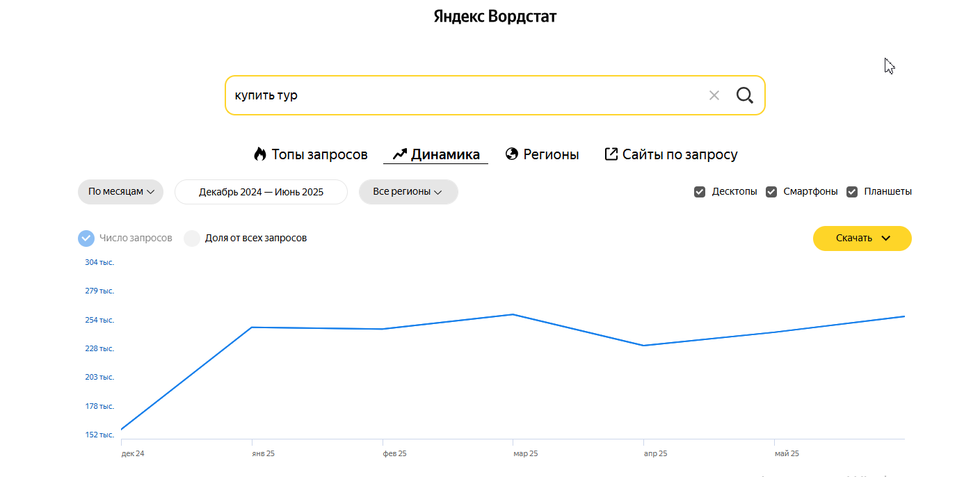Click the external link icon for sites
The height and width of the screenshot is (477, 980).
point(611,154)
